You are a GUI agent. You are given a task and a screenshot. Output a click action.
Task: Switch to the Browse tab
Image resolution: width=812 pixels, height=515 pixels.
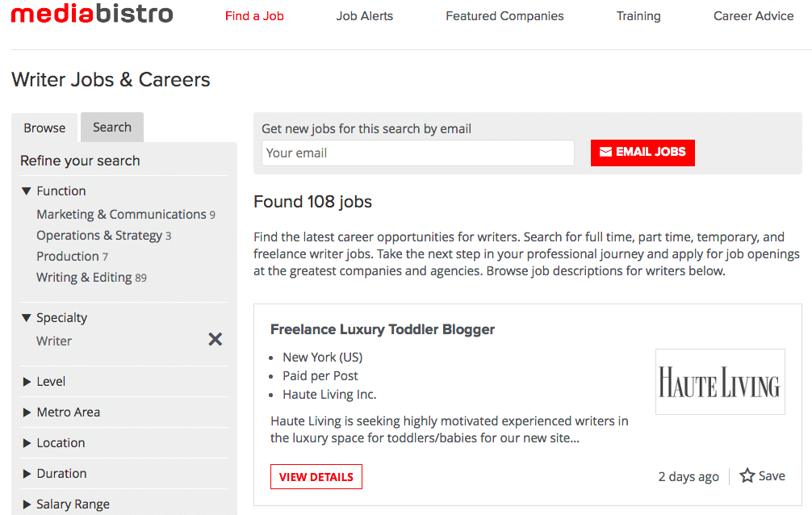click(44, 127)
